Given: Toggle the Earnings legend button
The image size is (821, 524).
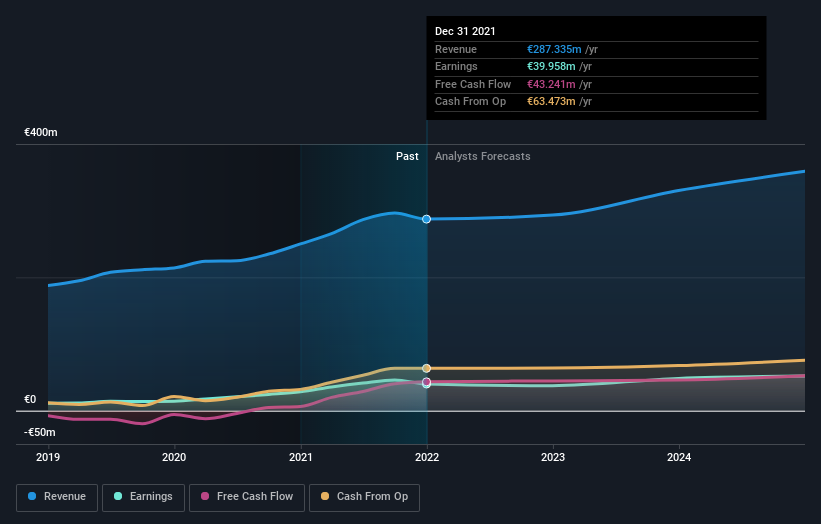Looking at the screenshot, I should click(x=143, y=497).
